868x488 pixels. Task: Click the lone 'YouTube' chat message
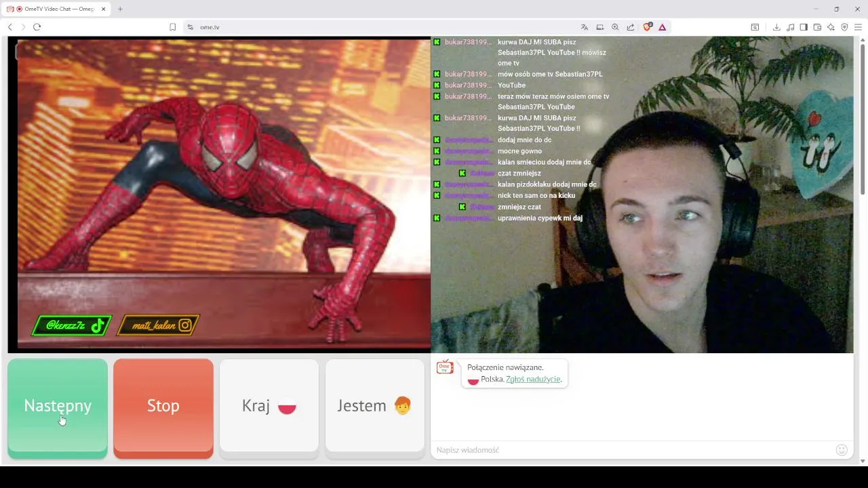pyautogui.click(x=511, y=85)
